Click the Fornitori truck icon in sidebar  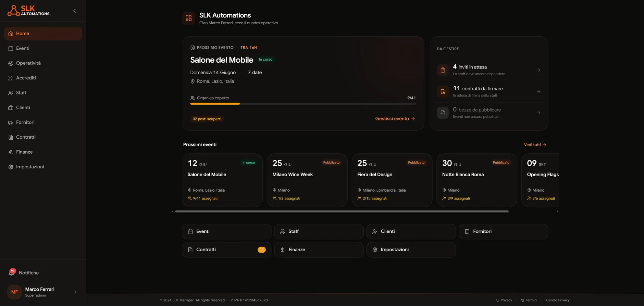11,123
